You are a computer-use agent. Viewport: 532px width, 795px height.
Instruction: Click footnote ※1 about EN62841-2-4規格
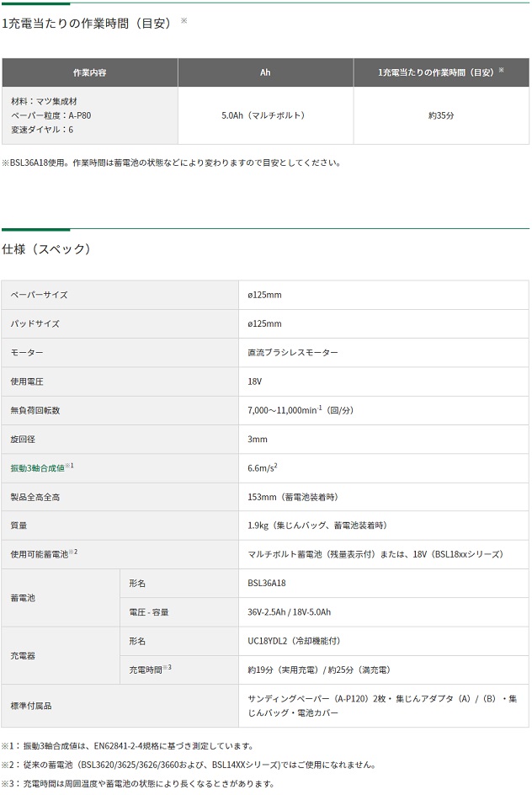128,746
